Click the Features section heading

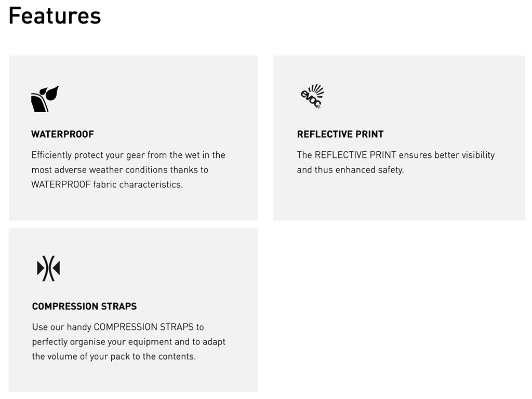tap(55, 15)
